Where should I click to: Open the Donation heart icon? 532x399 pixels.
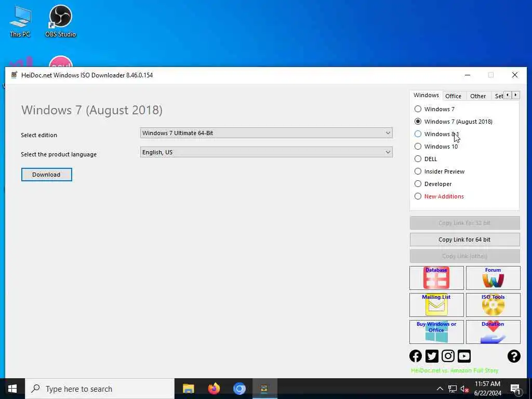pos(493,332)
